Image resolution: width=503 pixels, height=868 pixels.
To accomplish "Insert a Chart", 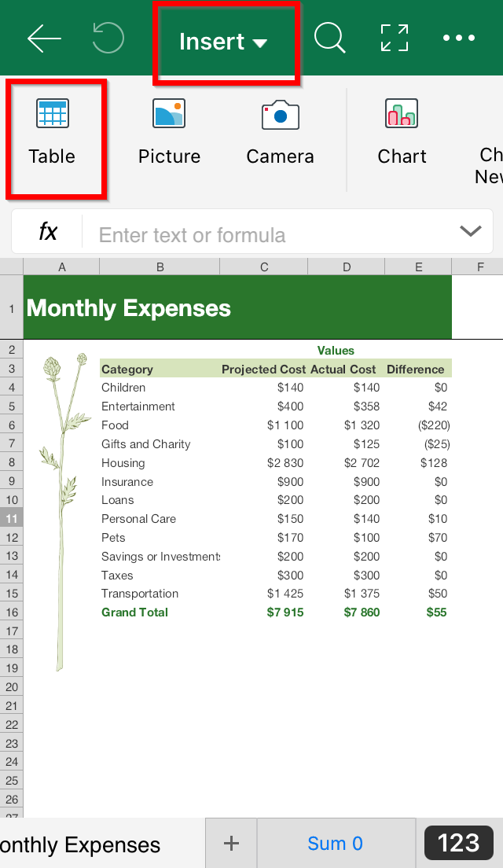I will [x=402, y=134].
